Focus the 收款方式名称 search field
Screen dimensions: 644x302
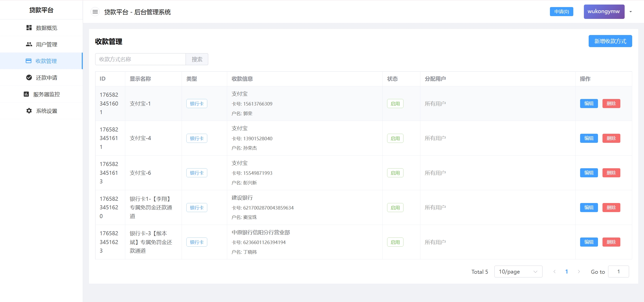[x=140, y=59]
